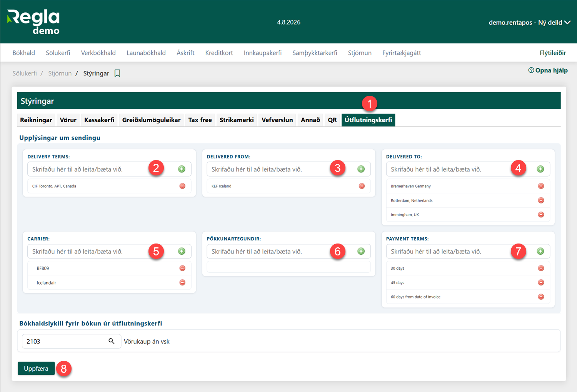
Task: Click the Uppfæra button
Action: (36, 369)
